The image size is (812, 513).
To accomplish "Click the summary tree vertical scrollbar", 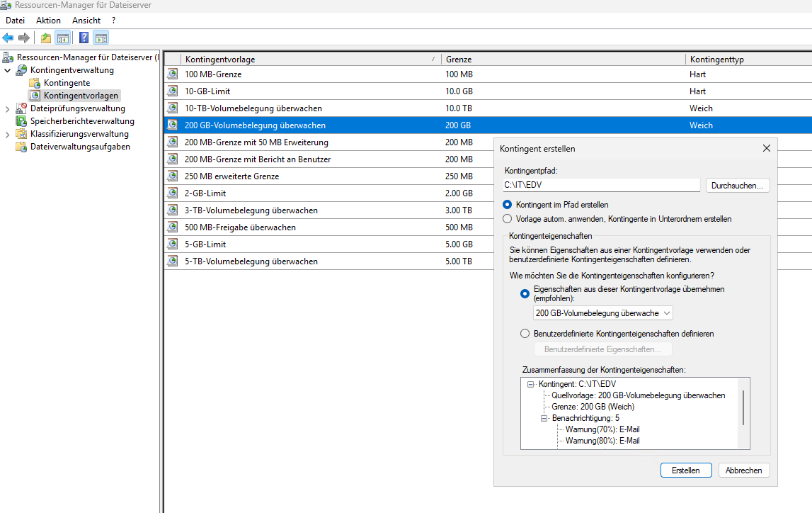I will [743, 407].
